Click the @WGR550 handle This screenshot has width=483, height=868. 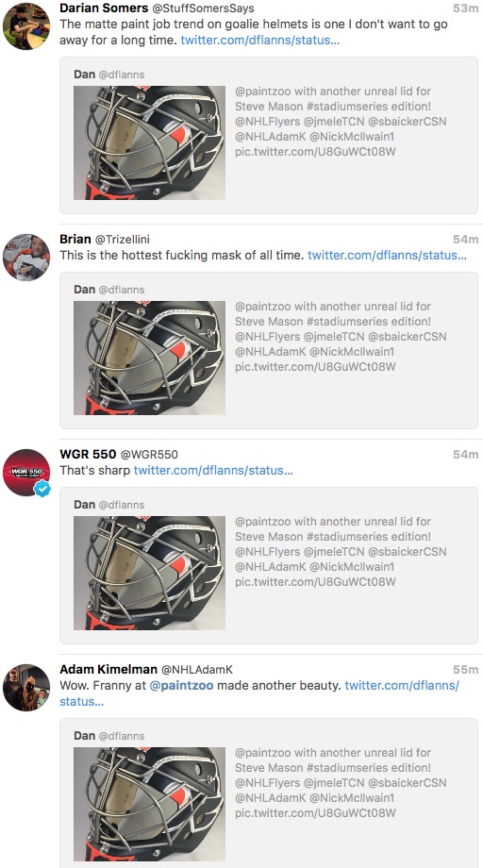[x=149, y=455]
